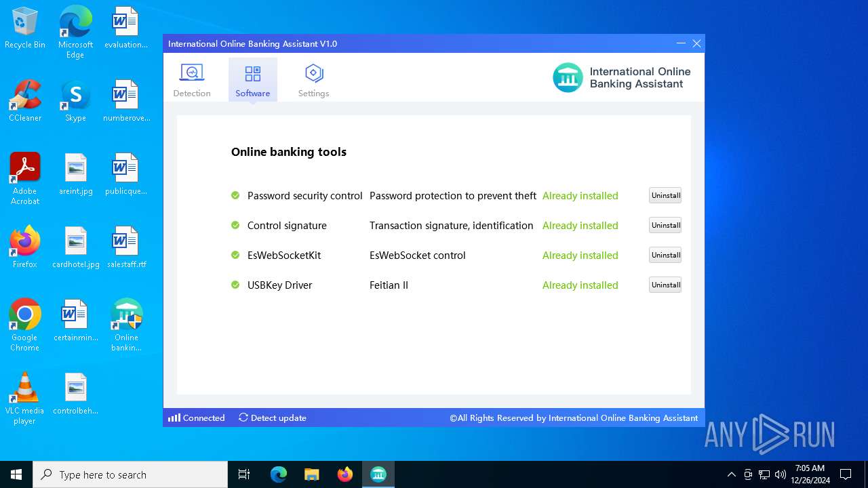The height and width of the screenshot is (488, 868).
Task: Uninstall EsWebSocketKit
Action: [665, 255]
